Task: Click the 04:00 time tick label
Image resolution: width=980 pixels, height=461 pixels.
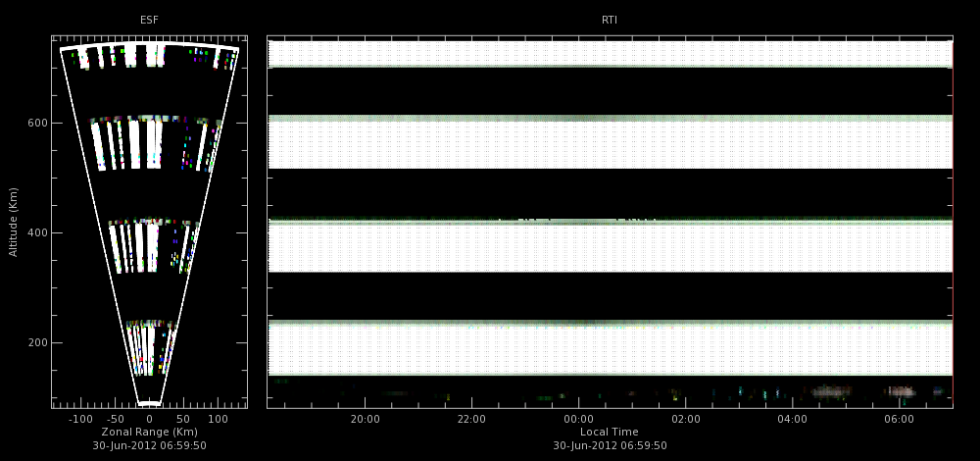Action: pos(792,419)
